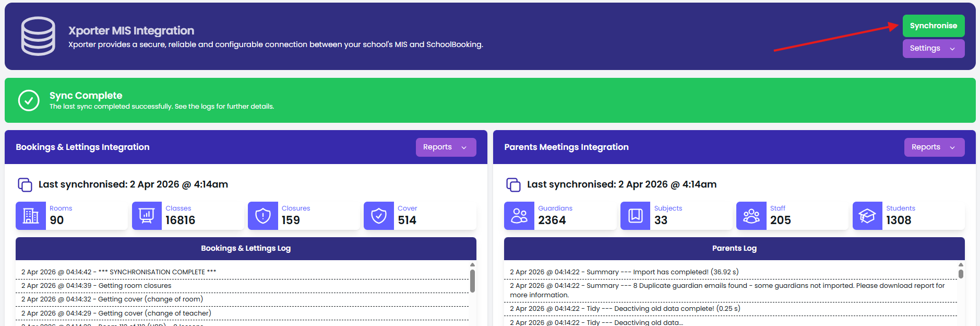The height and width of the screenshot is (326, 980).
Task: Select 'Getting cover (change of teacher)' log entry
Action: point(242,313)
